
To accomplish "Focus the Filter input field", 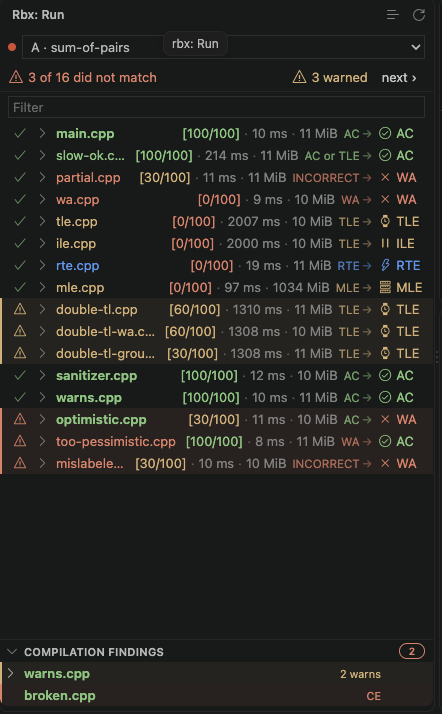I will pos(217,107).
